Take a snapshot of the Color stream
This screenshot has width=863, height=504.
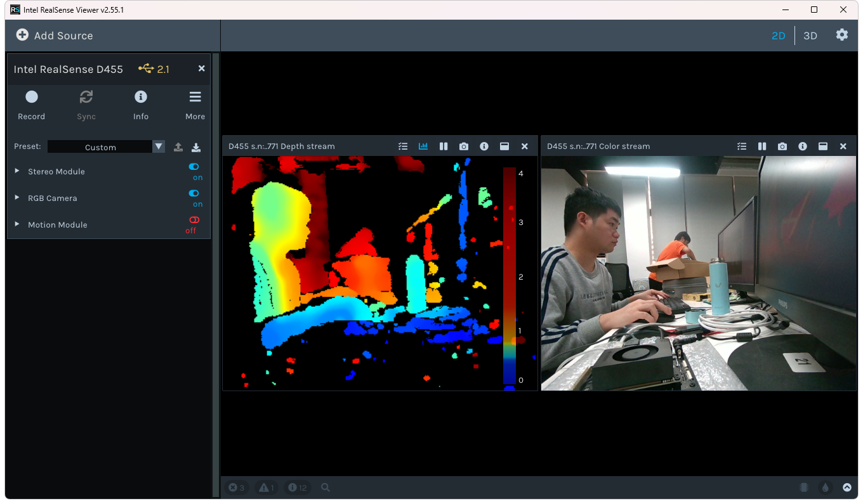782,146
